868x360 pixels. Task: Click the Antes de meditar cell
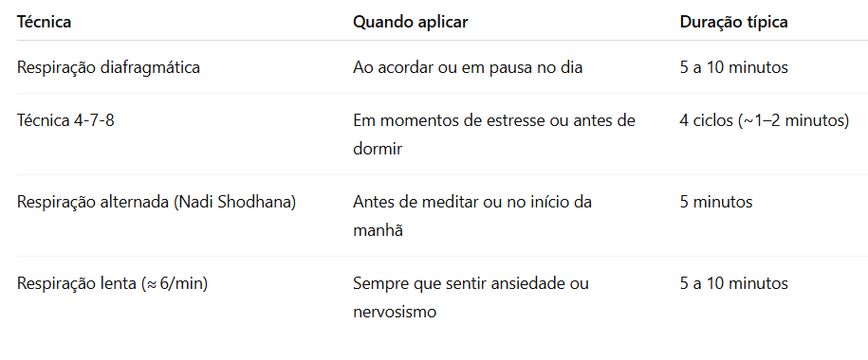472,216
